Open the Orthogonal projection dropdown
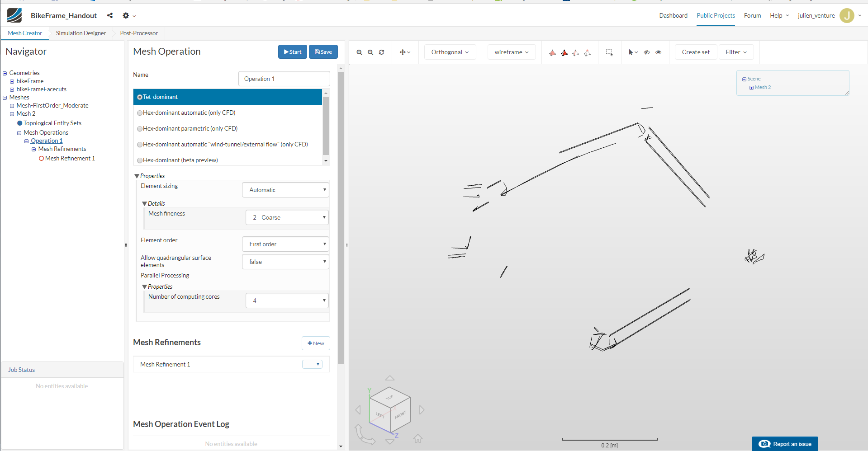Viewport: 868px width, 451px height. click(x=450, y=52)
